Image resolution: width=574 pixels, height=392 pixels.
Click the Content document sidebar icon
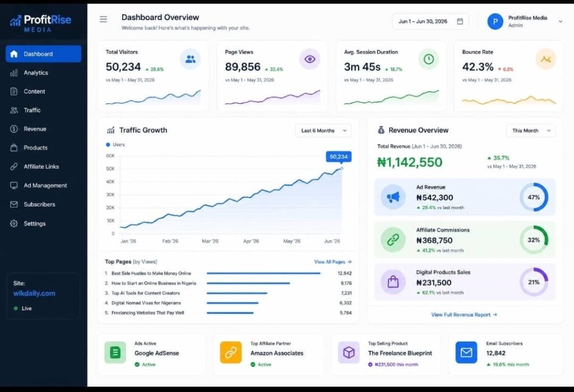[x=14, y=91]
